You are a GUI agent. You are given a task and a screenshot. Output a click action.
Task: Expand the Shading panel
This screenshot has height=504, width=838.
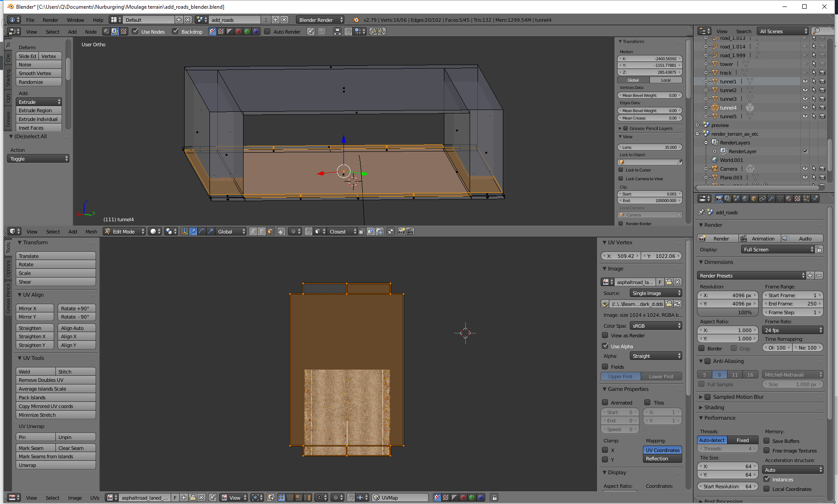click(714, 407)
